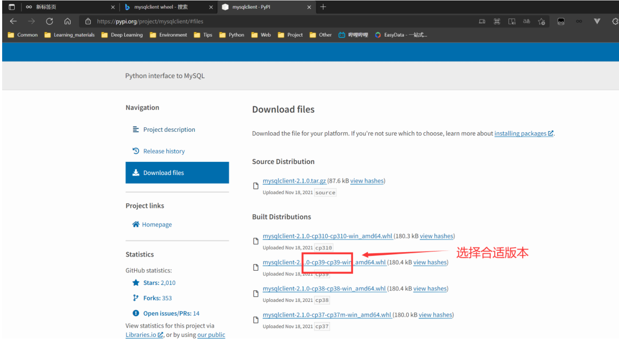Screen dimensions: 619x364
Task: Click the 'source' tag under the tar.gz
Action: (x=325, y=193)
